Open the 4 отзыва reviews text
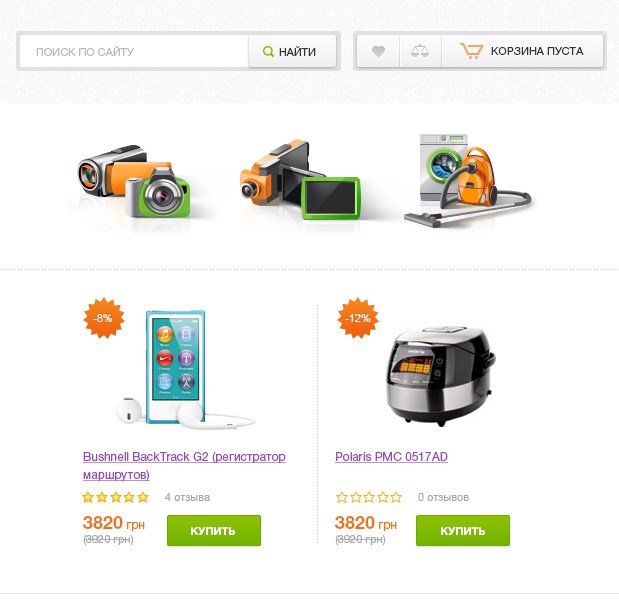The height and width of the screenshot is (610, 619). click(x=187, y=497)
